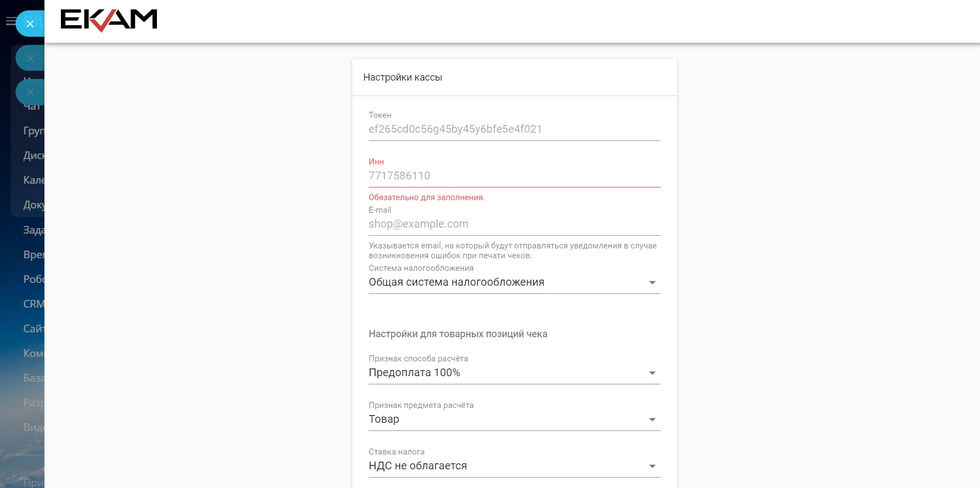Open the Признак предмета расчёта dropdown
This screenshot has height=488, width=980.
point(514,419)
